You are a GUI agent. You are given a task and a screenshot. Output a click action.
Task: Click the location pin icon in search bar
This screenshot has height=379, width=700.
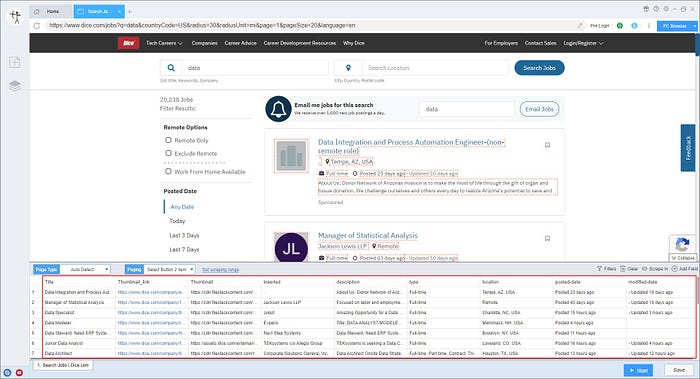coord(348,68)
